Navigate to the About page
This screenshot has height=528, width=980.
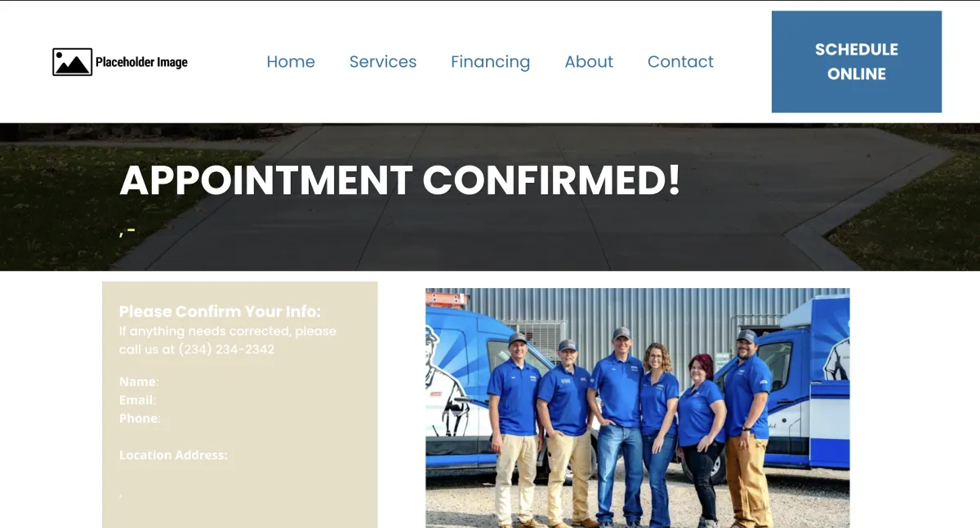[589, 62]
